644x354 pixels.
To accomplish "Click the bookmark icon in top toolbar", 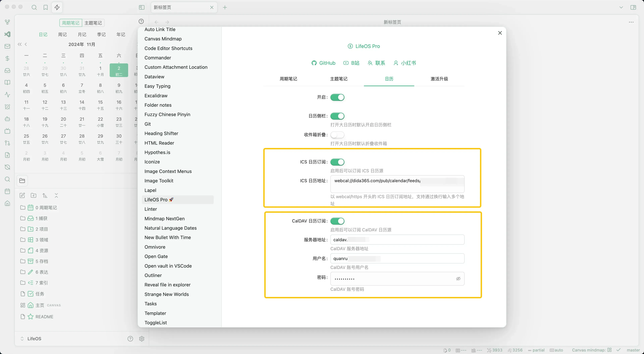I will pos(45,7).
